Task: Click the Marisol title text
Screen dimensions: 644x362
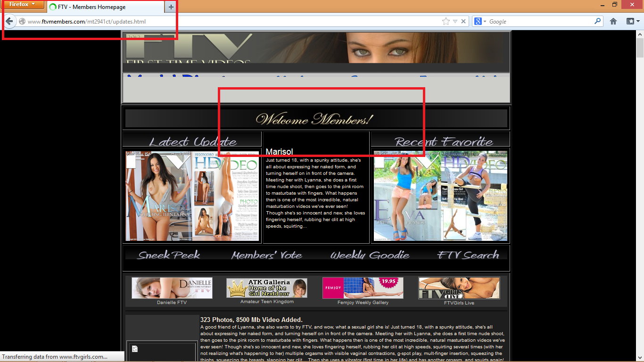Action: click(x=279, y=152)
